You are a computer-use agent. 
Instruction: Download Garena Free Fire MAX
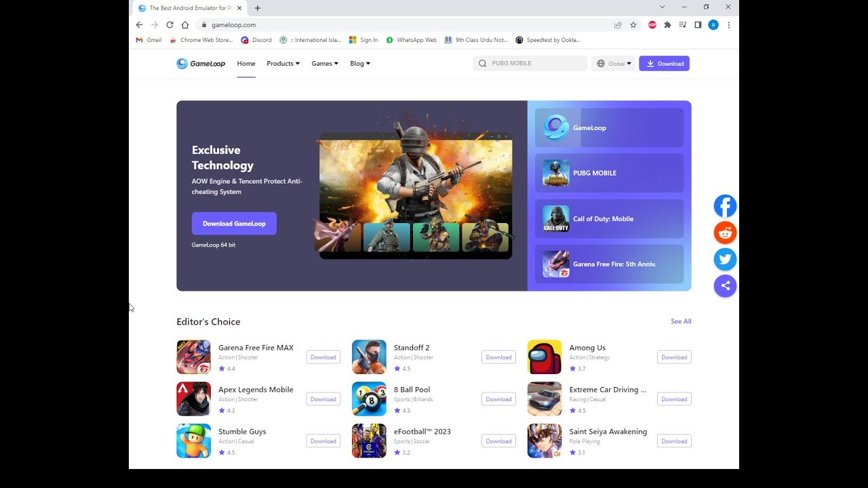coord(323,357)
